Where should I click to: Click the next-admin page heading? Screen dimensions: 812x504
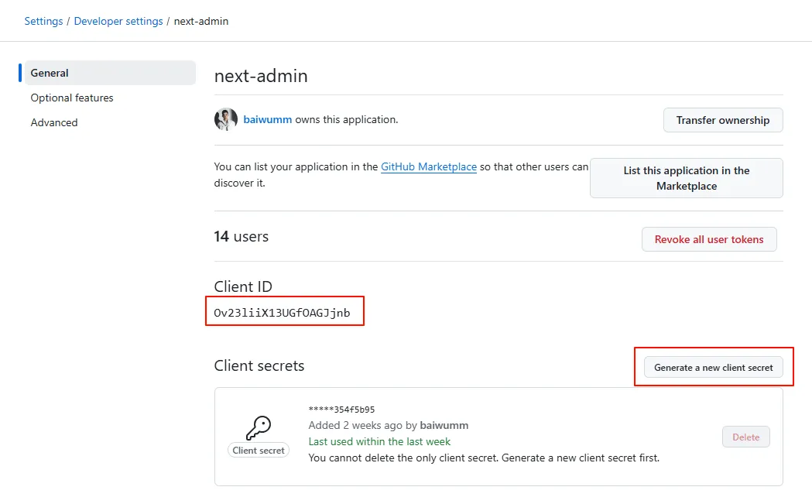pyautogui.click(x=261, y=76)
